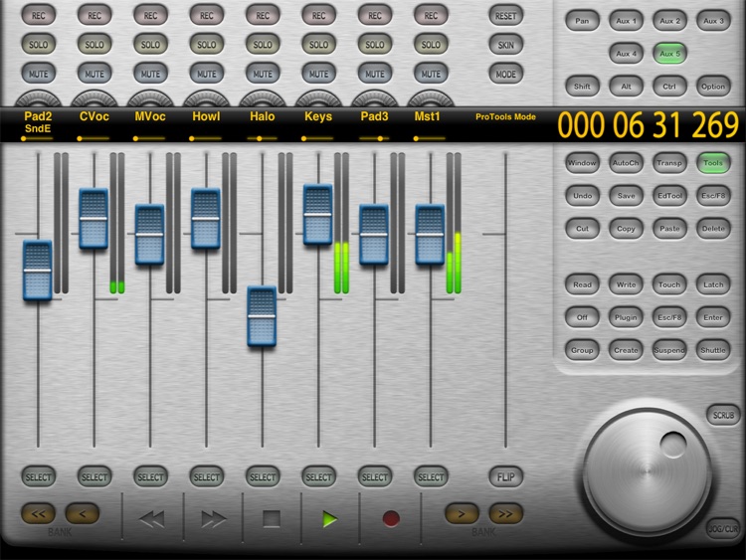
Task: Click the Alt modifier button
Action: (626, 87)
